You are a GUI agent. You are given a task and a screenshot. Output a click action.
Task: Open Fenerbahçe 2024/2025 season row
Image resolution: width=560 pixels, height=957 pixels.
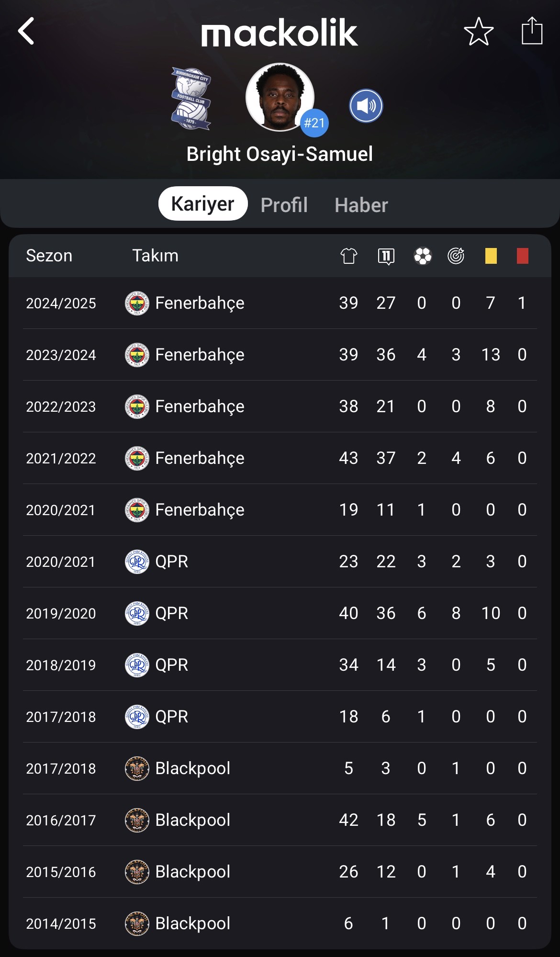(x=280, y=303)
